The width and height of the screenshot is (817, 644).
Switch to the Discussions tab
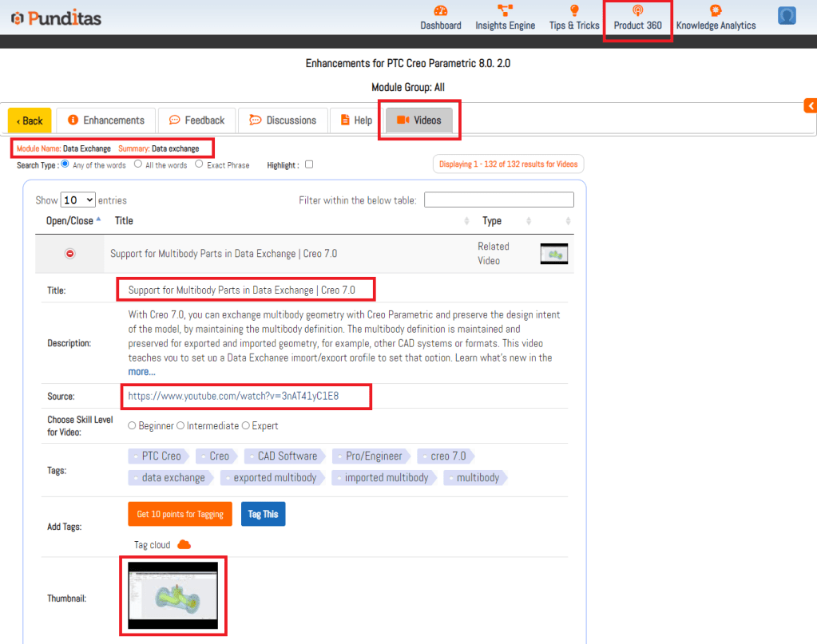[x=283, y=121]
